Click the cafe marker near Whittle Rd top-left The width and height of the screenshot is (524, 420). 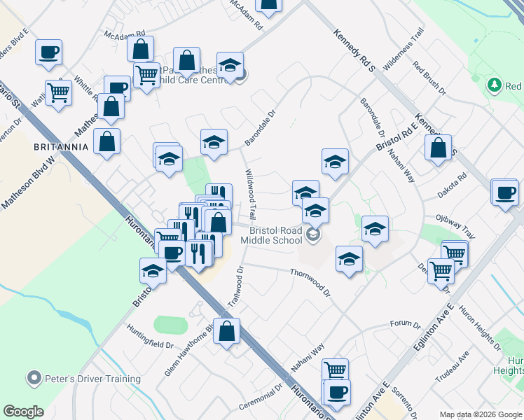pos(49,55)
